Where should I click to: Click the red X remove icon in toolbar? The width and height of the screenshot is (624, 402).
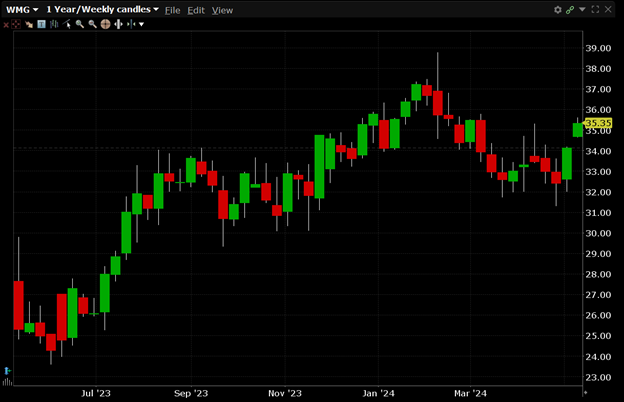[x=6, y=25]
